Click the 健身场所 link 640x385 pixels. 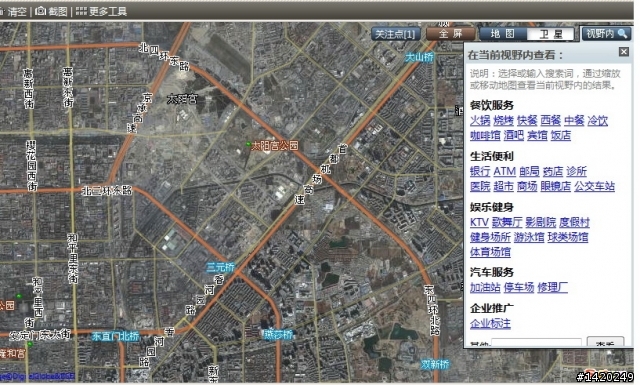coord(490,237)
